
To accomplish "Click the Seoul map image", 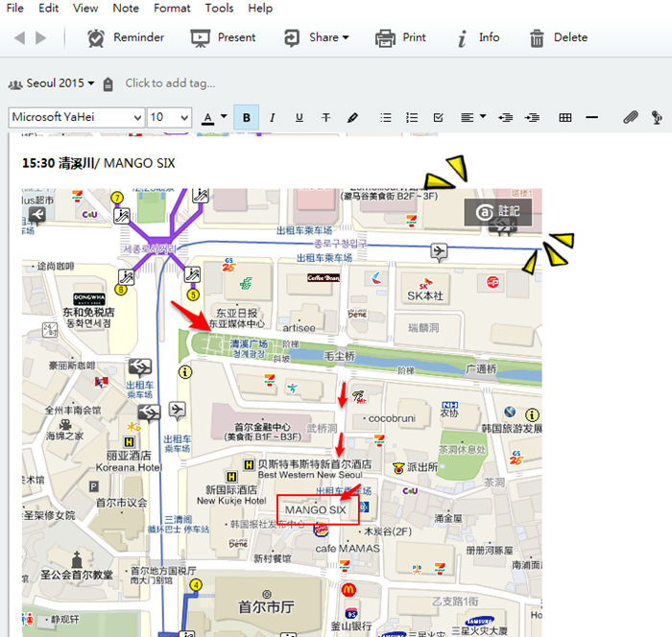I will pyautogui.click(x=282, y=413).
